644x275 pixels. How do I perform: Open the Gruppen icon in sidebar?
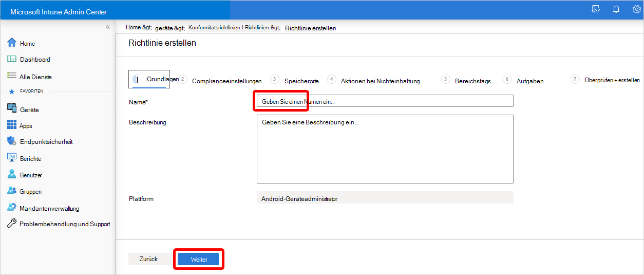click(x=12, y=191)
